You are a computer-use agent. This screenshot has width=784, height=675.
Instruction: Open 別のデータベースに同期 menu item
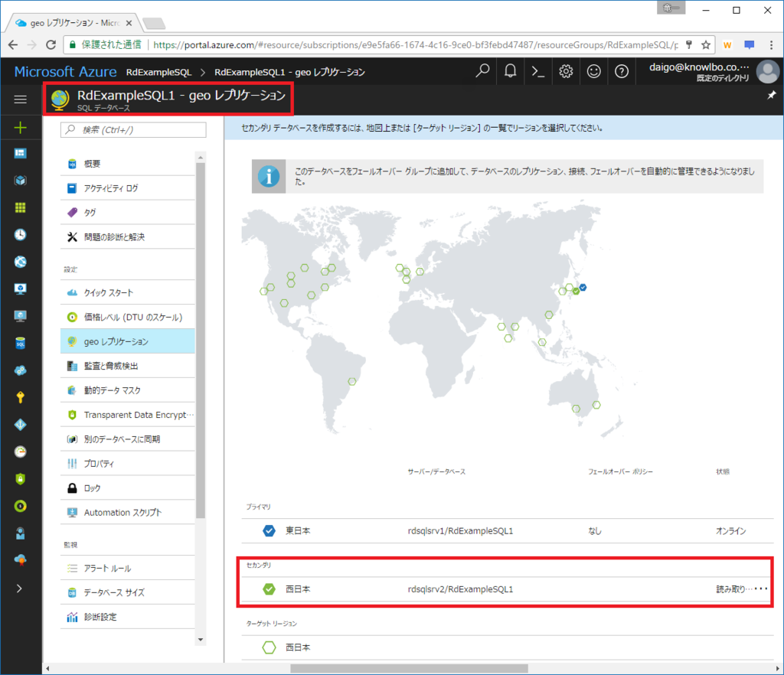point(128,439)
